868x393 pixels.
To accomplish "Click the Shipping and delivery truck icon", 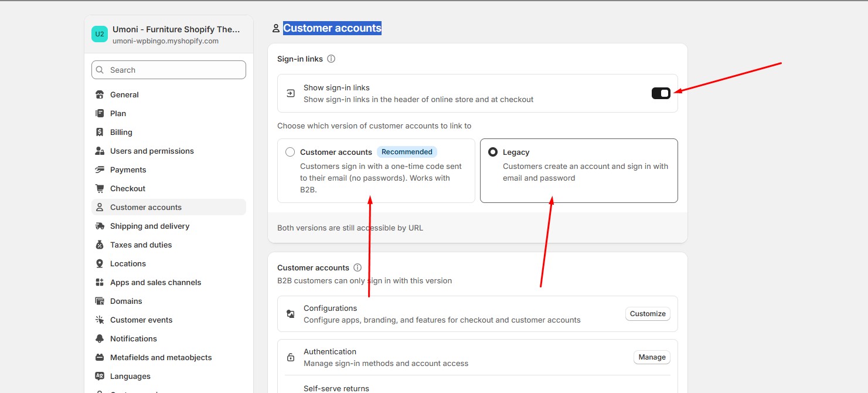I will [100, 226].
